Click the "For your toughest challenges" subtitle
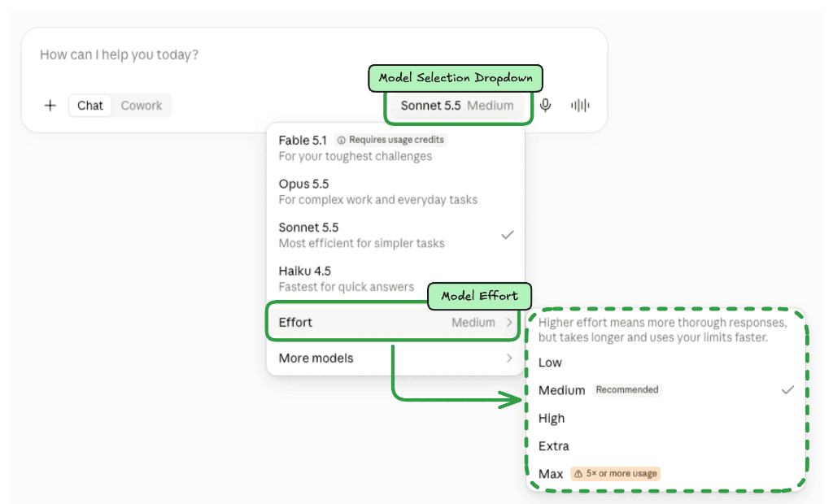Screen dimensions: 833x504 (x=355, y=156)
